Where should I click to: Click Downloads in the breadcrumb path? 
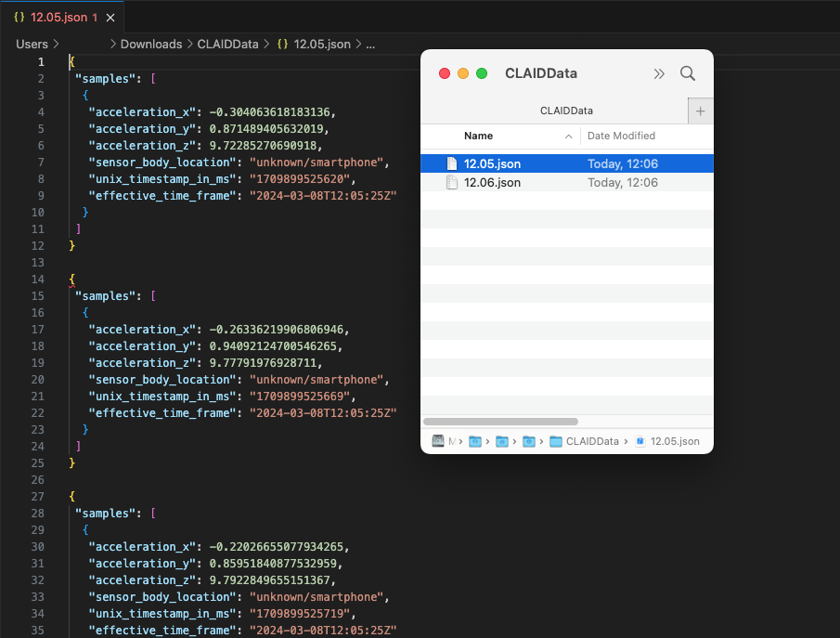(151, 44)
